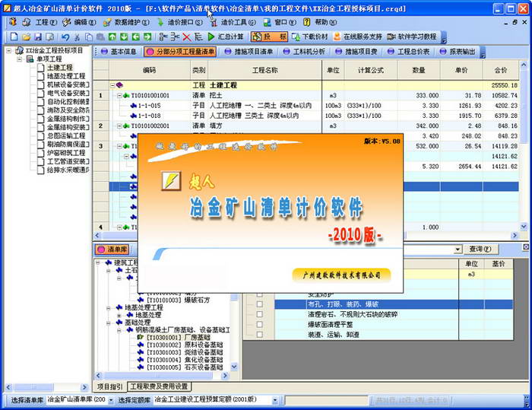This screenshot has width=532, height=410.
Task: Collapse the 地基处理工程 node in 清单库 tree
Action: pyautogui.click(x=108, y=308)
